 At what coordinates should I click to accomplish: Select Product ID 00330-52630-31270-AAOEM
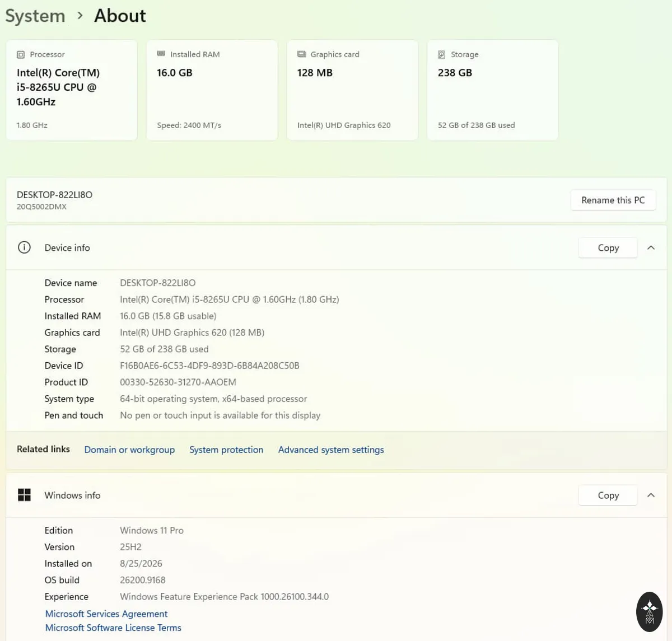178,382
